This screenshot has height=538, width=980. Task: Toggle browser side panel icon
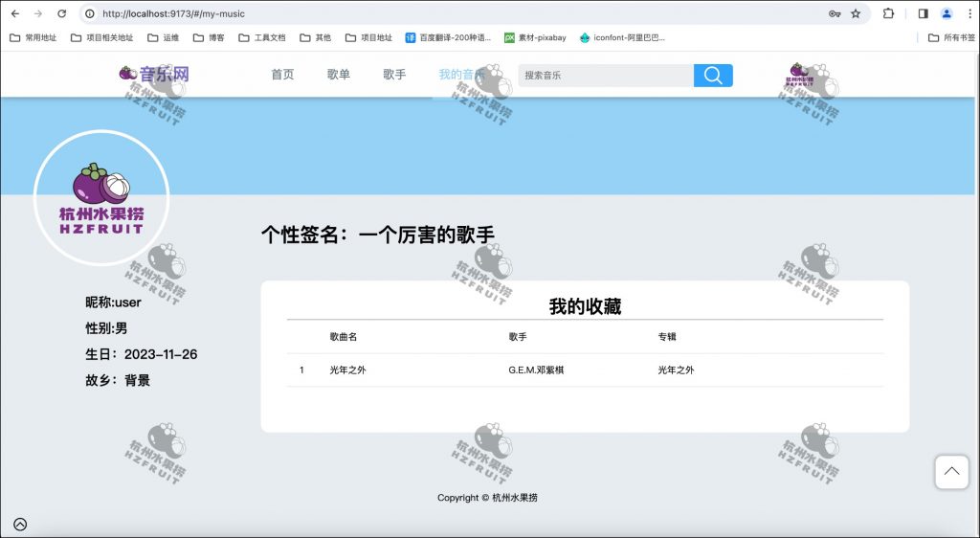coord(924,13)
